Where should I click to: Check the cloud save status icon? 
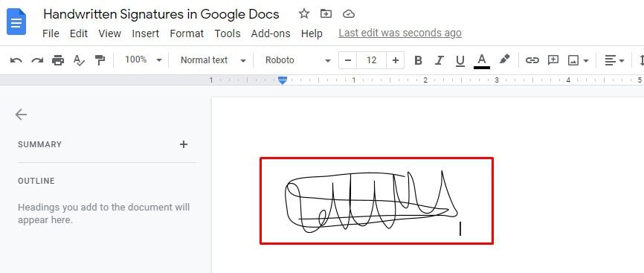[x=348, y=14]
